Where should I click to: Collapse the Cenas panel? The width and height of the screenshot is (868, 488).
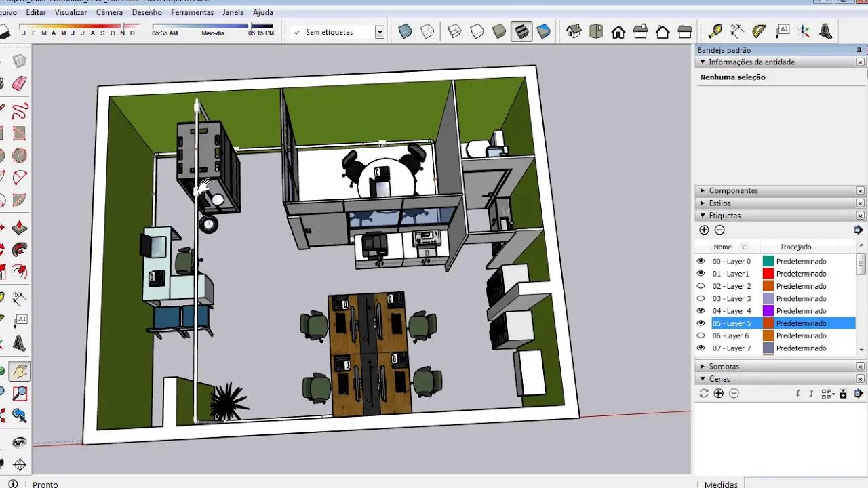point(703,379)
